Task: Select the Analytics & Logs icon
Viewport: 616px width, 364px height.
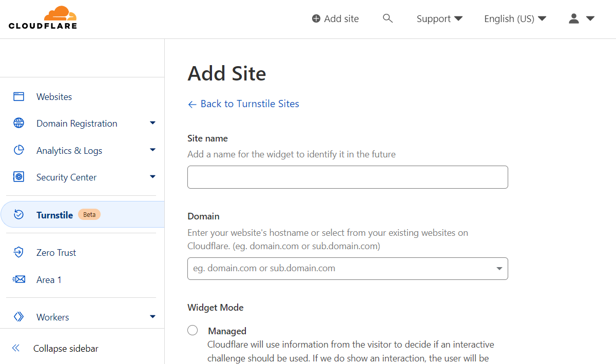Action: (18, 150)
